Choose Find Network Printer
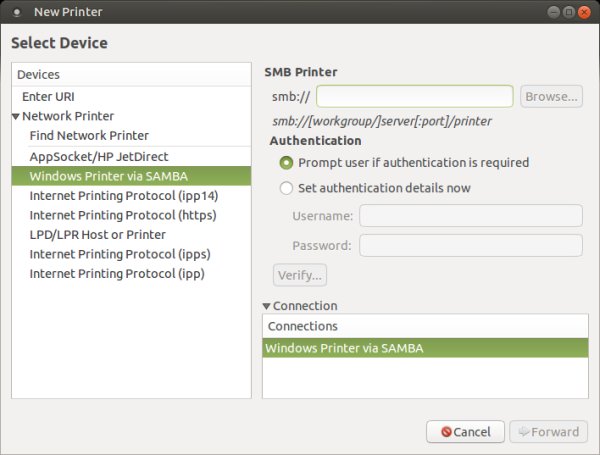 click(x=131, y=135)
